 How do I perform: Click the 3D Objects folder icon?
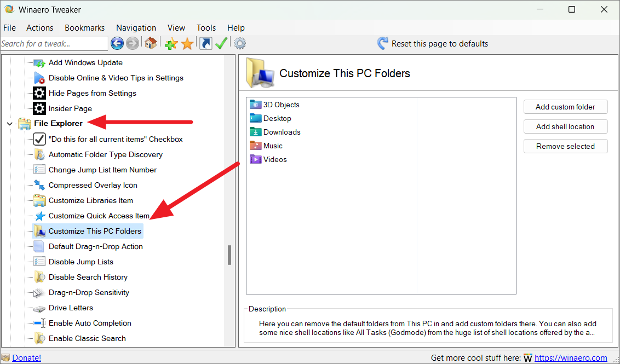click(256, 105)
